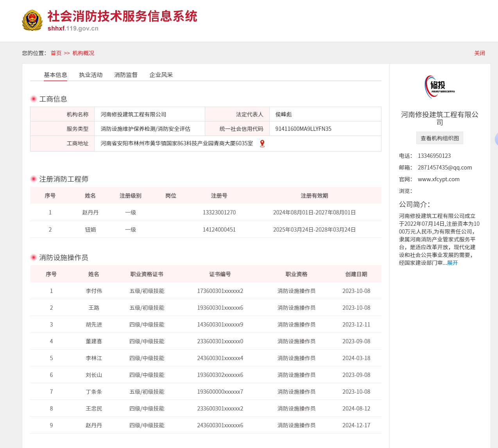
Task: Click operator name 李林江
Action: [94, 358]
